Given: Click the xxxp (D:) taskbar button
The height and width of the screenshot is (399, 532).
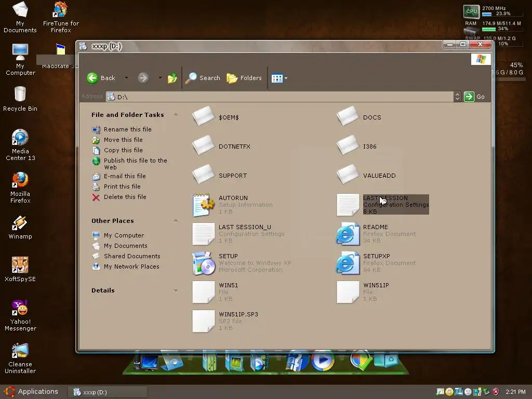Looking at the screenshot, I should pyautogui.click(x=108, y=392).
